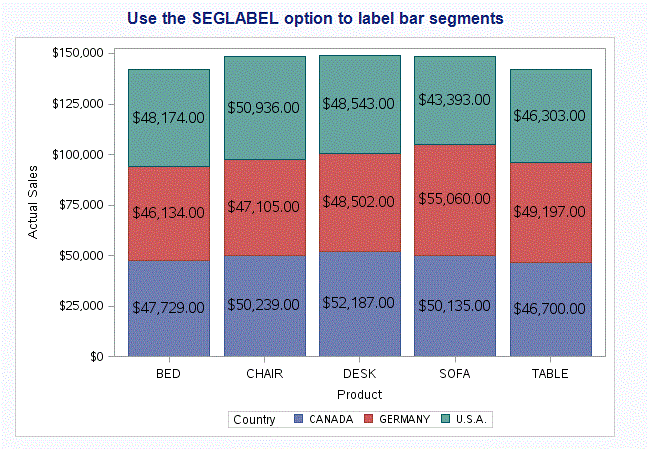This screenshot has height=449, width=649.
Task: Select the BED U.S.A. segment $48,174.00
Action: point(168,117)
